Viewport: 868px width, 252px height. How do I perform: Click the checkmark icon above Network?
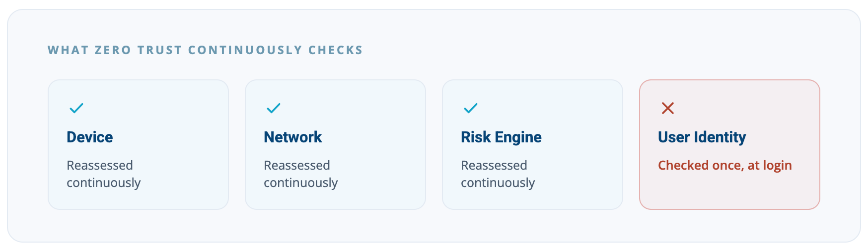pos(273,108)
